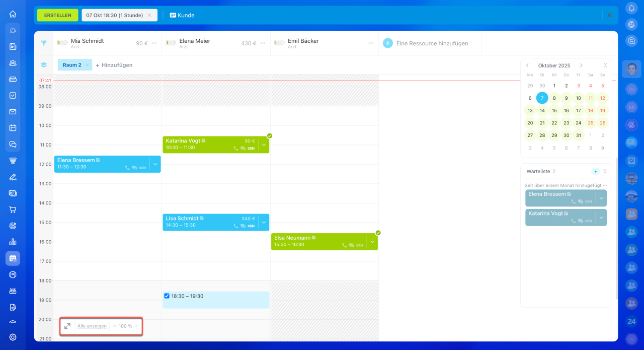644x350 pixels.
Task: Increase zoom with plus button
Action: click(x=136, y=326)
